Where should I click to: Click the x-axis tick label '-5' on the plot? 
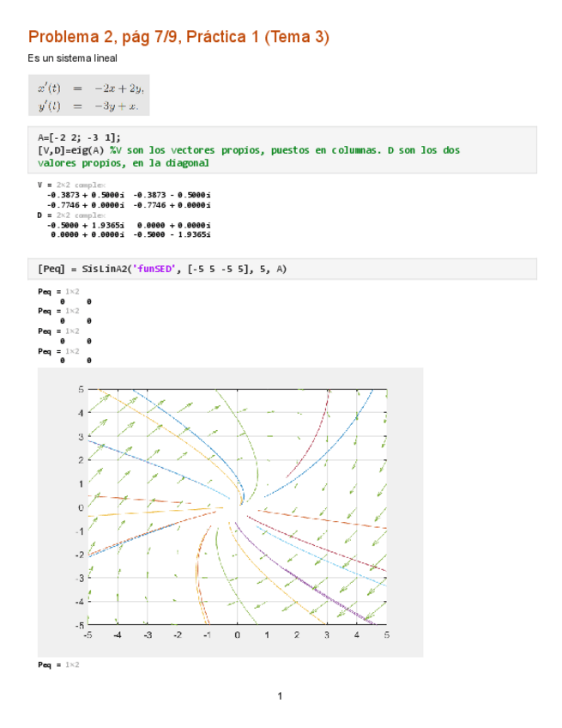click(88, 634)
